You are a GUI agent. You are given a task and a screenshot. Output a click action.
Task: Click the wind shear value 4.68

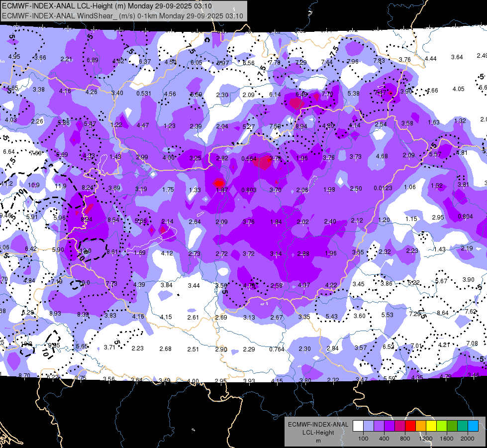pyautogui.click(x=382, y=156)
